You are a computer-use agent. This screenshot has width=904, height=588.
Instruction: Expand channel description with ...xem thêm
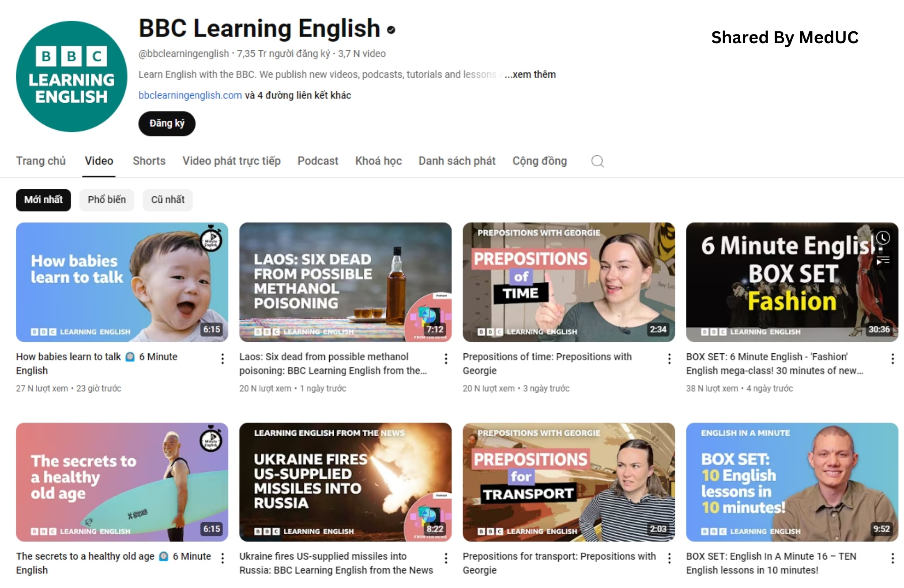tap(530, 75)
